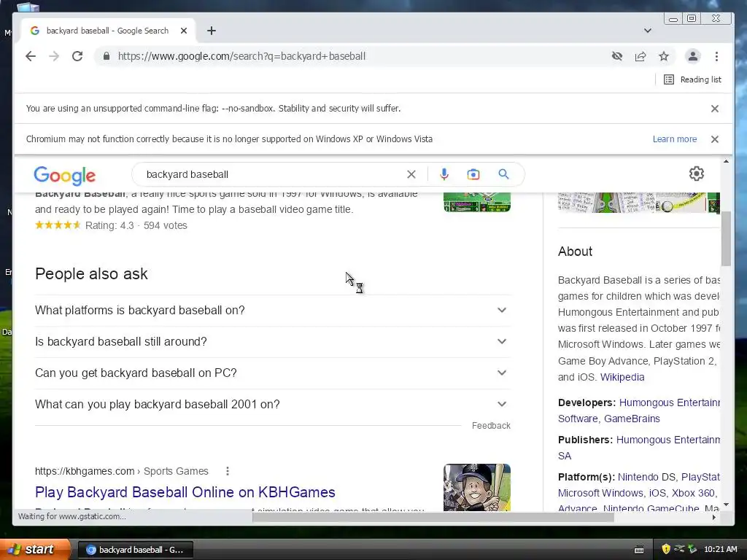Open the KBHGames result thumbnail
Image resolution: width=747 pixels, height=560 pixels.
pos(477,487)
